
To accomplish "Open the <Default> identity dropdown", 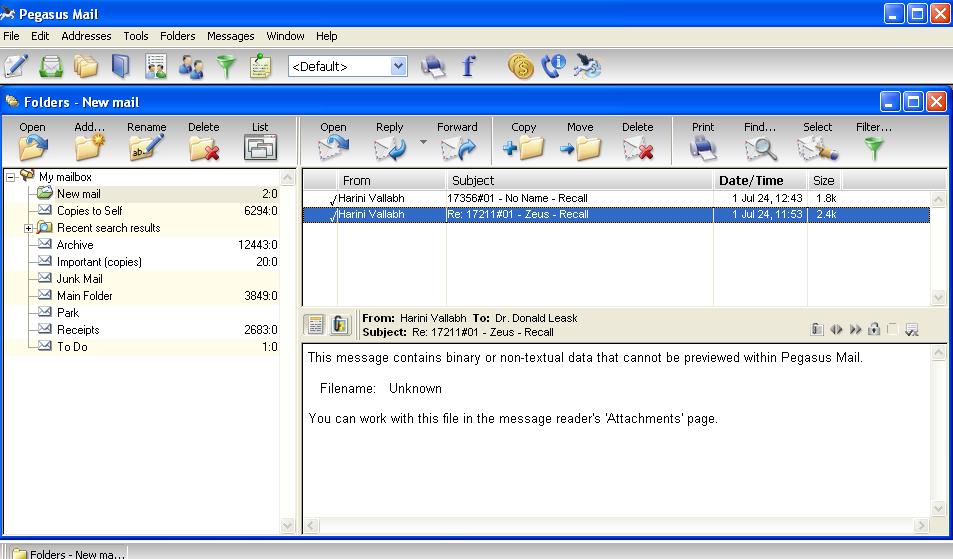I will click(x=398, y=67).
